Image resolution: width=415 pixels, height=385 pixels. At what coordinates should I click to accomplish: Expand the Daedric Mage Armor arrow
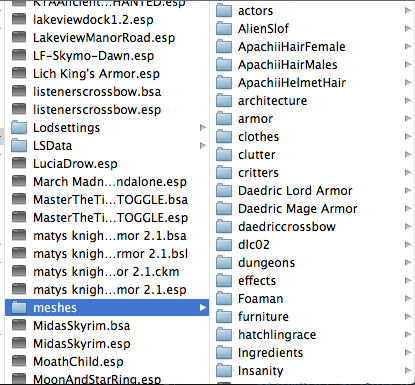[408, 208]
